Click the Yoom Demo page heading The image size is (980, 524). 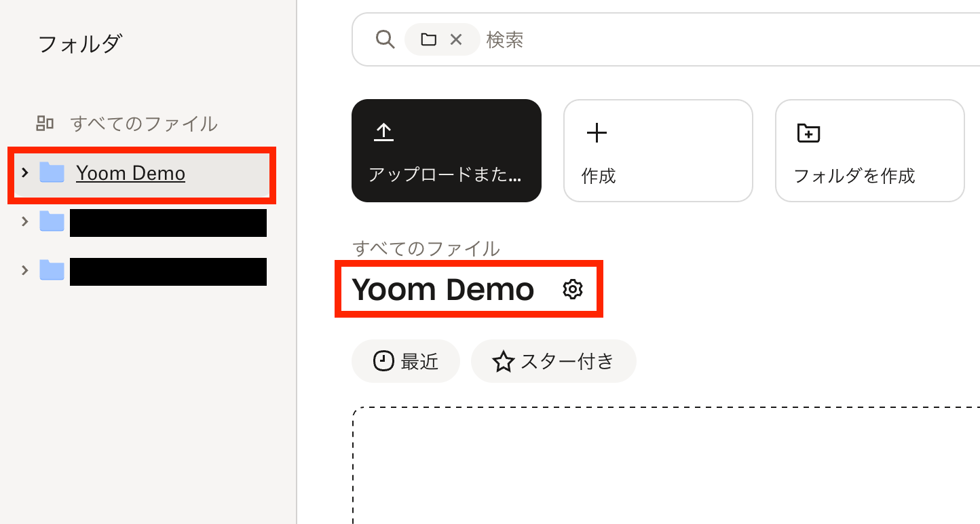coord(443,290)
